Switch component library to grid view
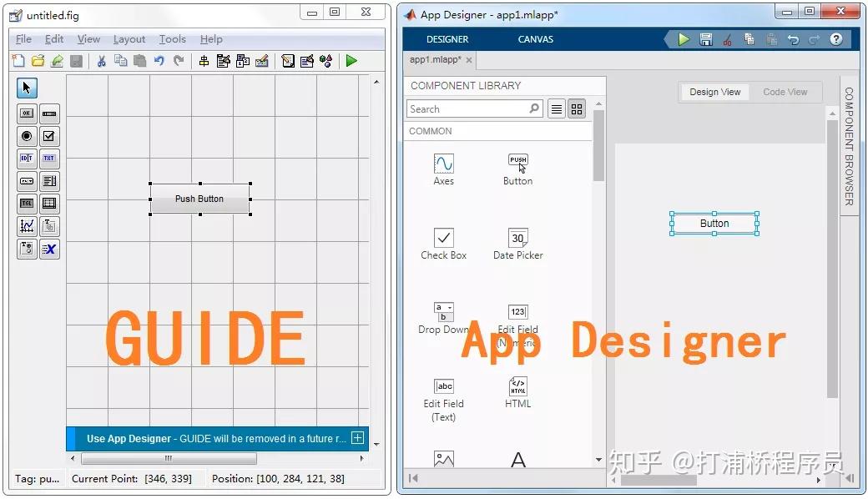 point(576,108)
